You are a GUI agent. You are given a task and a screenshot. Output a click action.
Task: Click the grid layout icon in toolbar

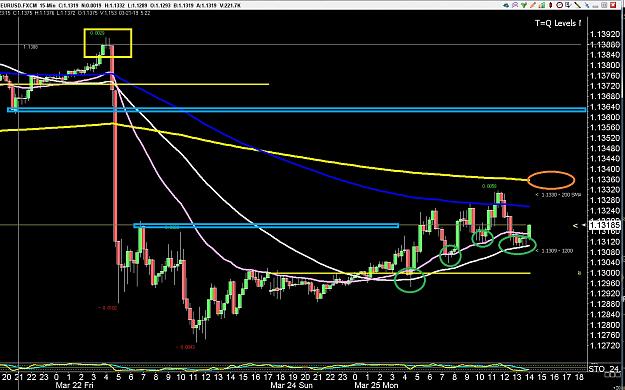[x=604, y=5]
